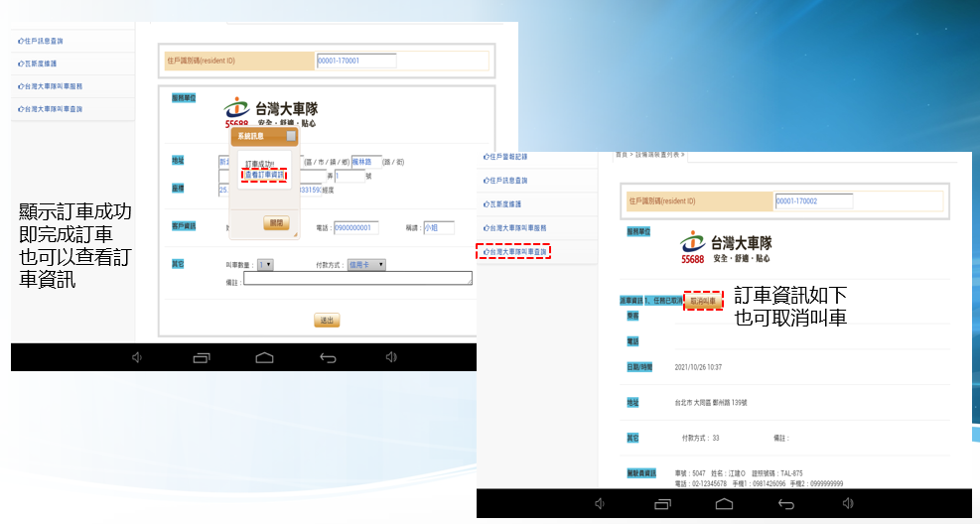Tap recent-apps icon in order info navigation bar
Viewport: 980px width, 524px height.
(x=662, y=504)
